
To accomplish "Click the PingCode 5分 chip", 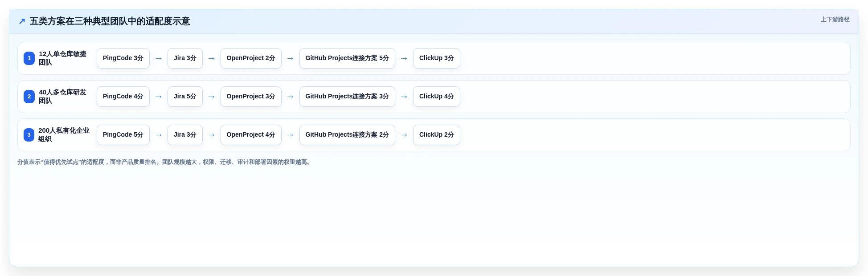I will 123,135.
